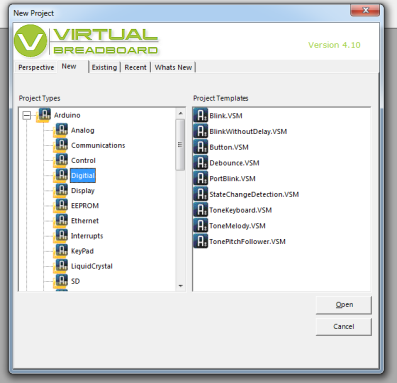Click the StateChangeDetection.VSM template icon
The height and width of the screenshot is (383, 397).
click(201, 194)
